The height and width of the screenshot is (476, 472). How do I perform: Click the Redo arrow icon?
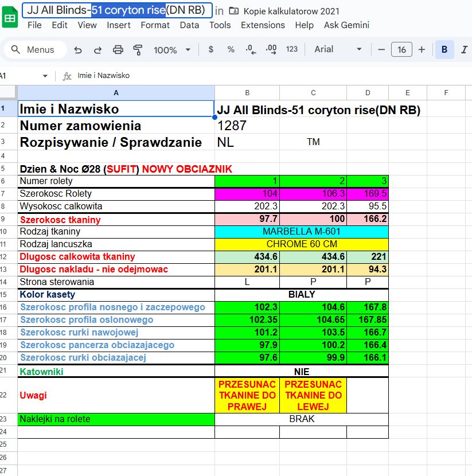point(97,50)
